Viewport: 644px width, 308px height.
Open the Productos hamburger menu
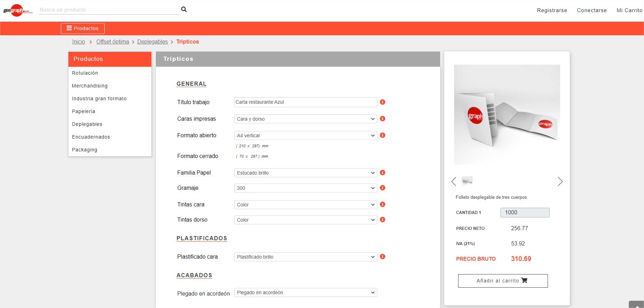(x=83, y=28)
